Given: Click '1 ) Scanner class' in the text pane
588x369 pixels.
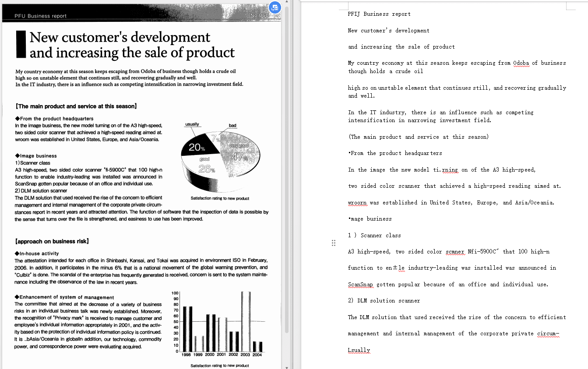Looking at the screenshot, I should click(x=374, y=235).
